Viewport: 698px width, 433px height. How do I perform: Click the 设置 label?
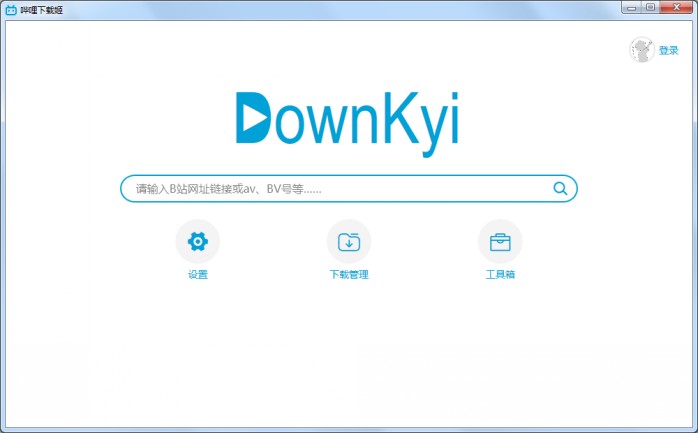click(x=198, y=275)
